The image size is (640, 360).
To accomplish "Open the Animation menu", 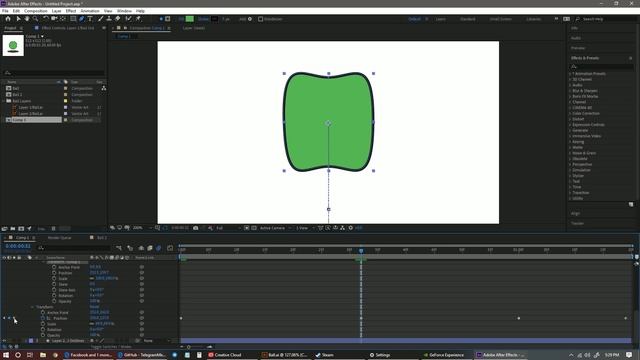I will pos(90,11).
